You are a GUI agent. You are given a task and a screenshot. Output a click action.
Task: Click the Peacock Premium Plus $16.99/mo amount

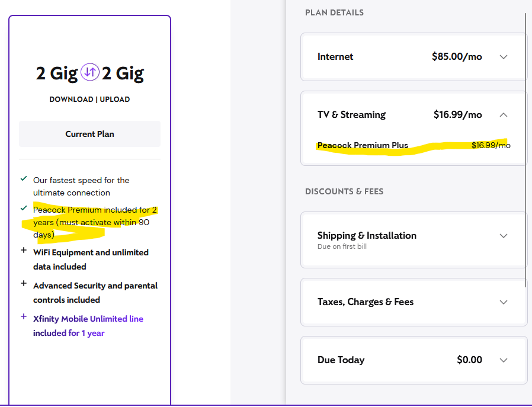tap(491, 145)
